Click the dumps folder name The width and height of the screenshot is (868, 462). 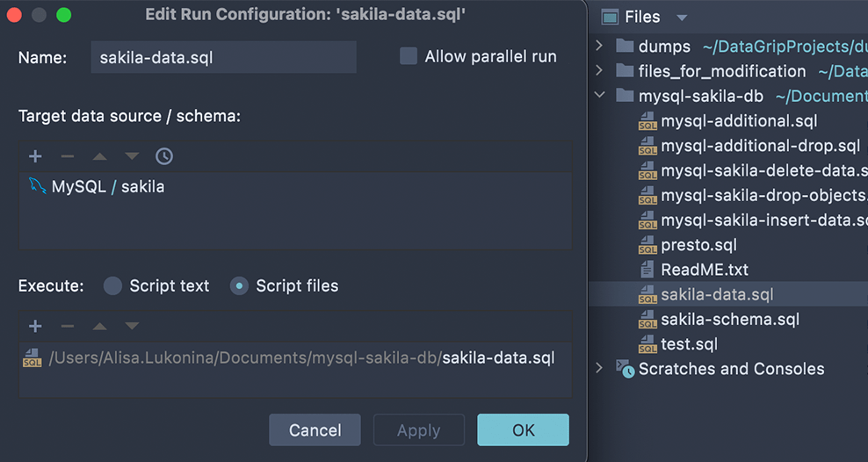click(x=664, y=46)
